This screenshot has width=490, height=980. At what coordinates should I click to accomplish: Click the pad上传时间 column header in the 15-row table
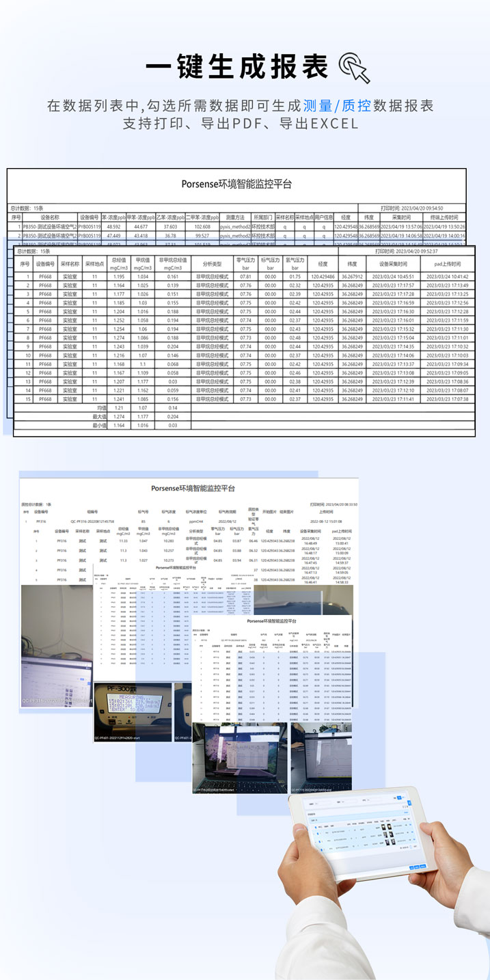(x=448, y=264)
